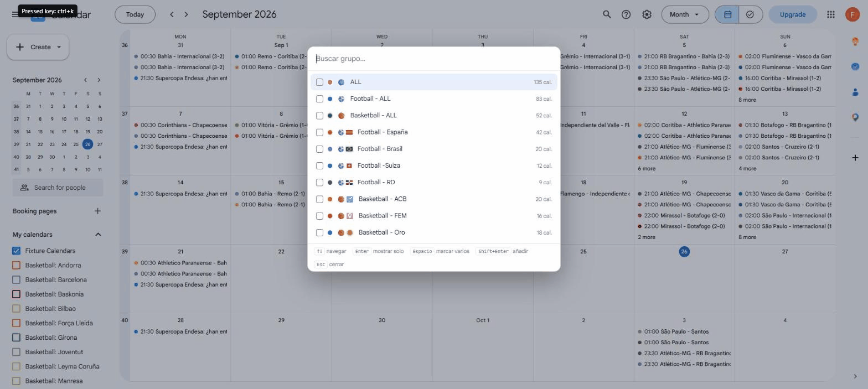
Task: Click the globe icon on ALL row
Action: pyautogui.click(x=341, y=82)
